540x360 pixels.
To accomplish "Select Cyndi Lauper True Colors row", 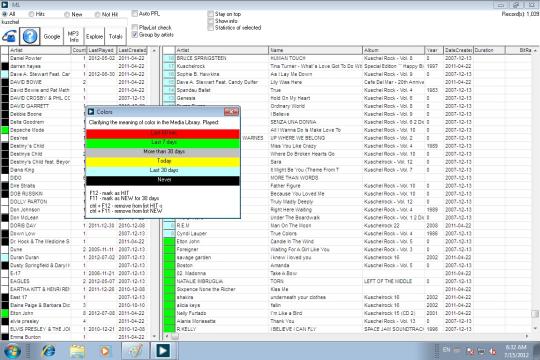I will click(x=348, y=233).
